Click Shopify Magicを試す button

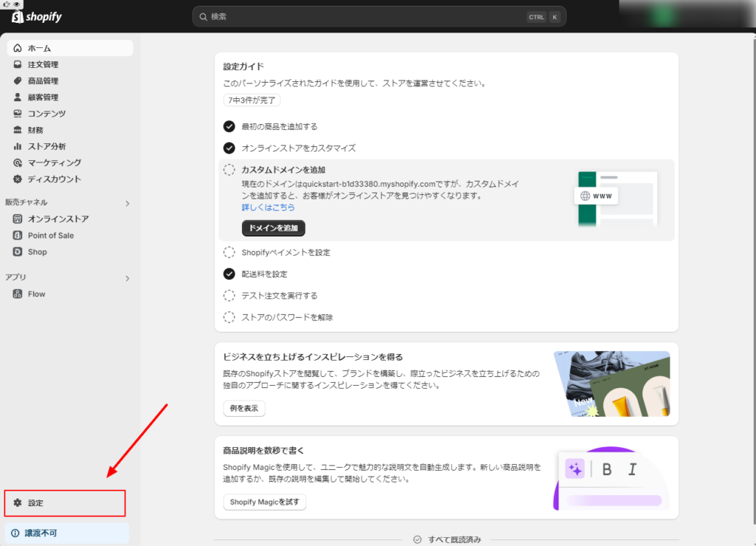(x=264, y=502)
